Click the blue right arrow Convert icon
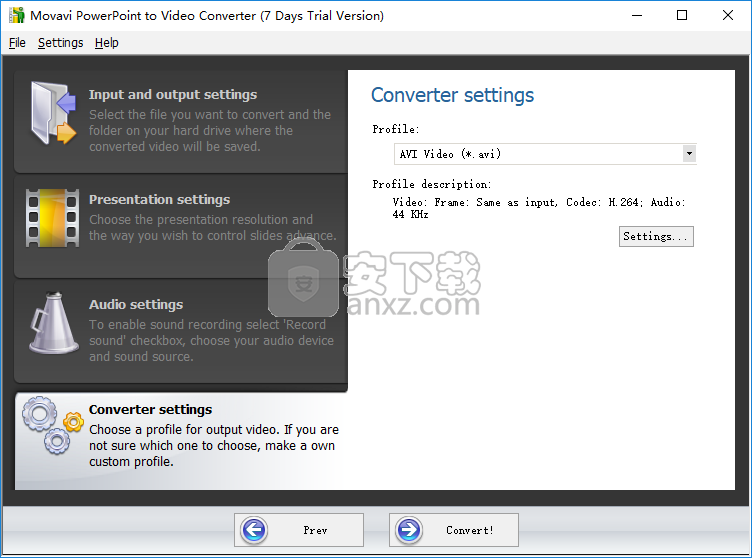This screenshot has height=558, width=752. (x=409, y=530)
